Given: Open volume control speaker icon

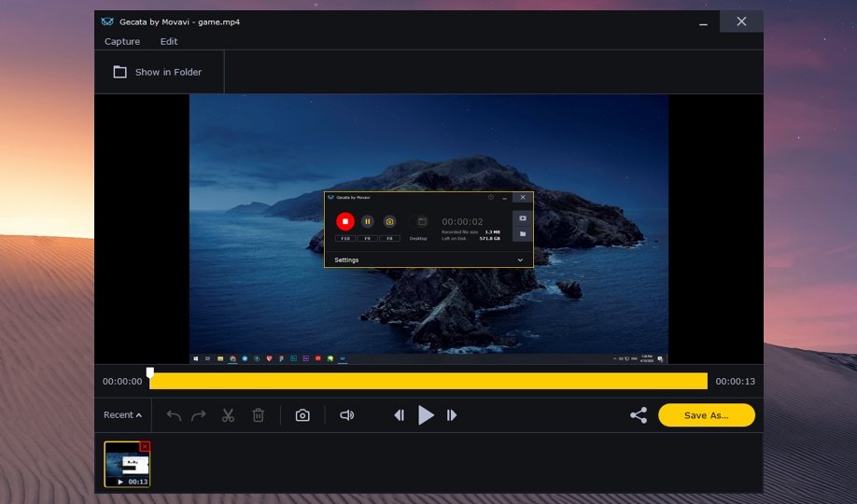Looking at the screenshot, I should (346, 415).
